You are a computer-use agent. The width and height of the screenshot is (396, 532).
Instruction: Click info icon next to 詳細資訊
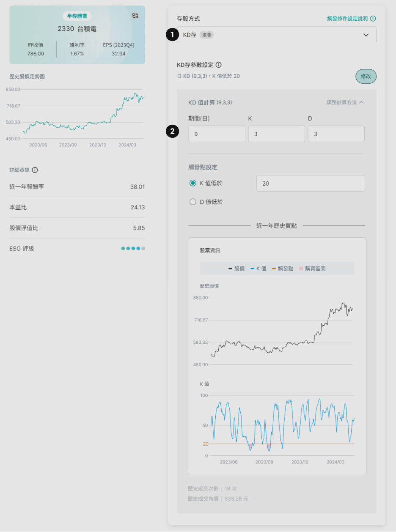pos(35,170)
